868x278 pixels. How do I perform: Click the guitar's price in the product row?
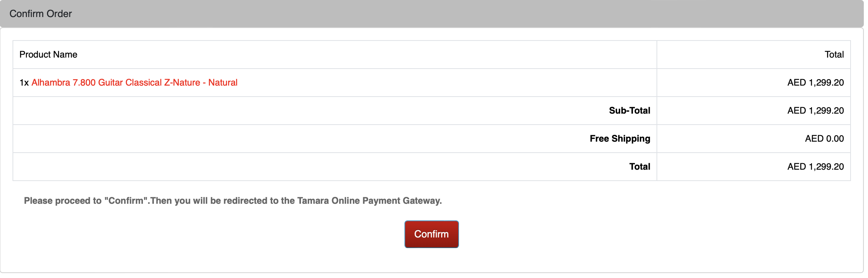point(815,83)
